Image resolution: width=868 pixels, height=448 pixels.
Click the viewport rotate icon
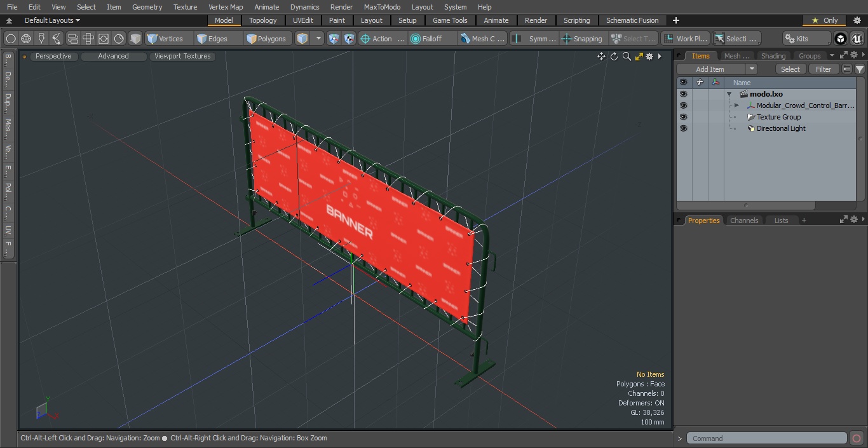(x=614, y=57)
